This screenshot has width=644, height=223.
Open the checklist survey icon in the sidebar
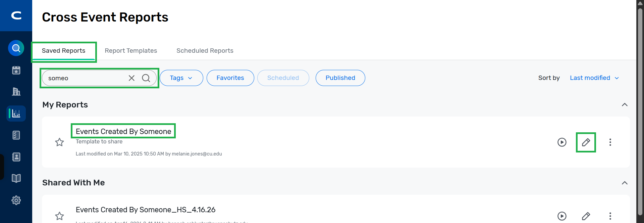coord(16,135)
